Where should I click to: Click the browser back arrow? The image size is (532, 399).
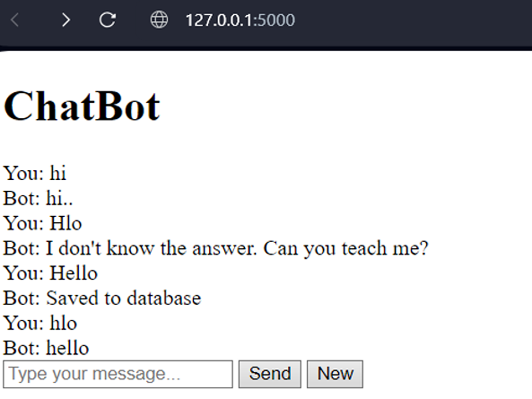[x=15, y=20]
